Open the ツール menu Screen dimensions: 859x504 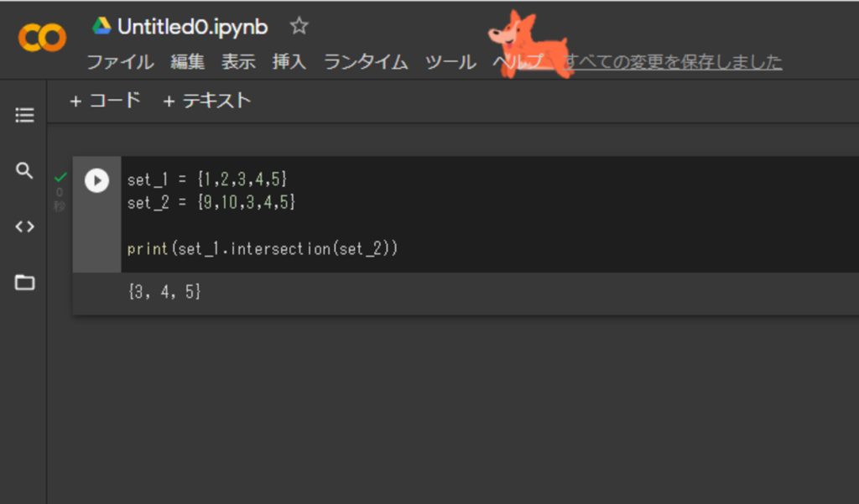tap(450, 62)
